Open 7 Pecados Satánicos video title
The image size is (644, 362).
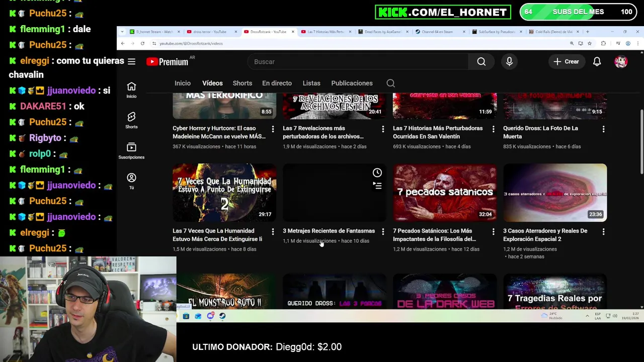pyautogui.click(x=434, y=235)
